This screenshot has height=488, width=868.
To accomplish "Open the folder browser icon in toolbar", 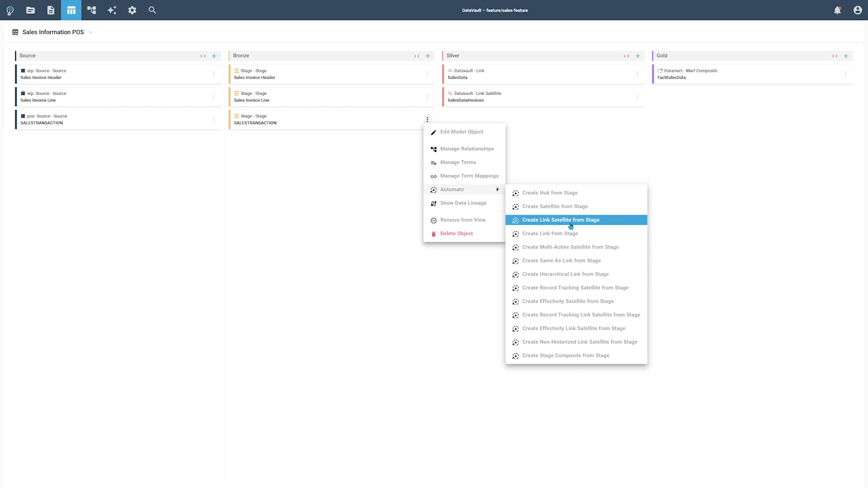I will click(x=30, y=10).
